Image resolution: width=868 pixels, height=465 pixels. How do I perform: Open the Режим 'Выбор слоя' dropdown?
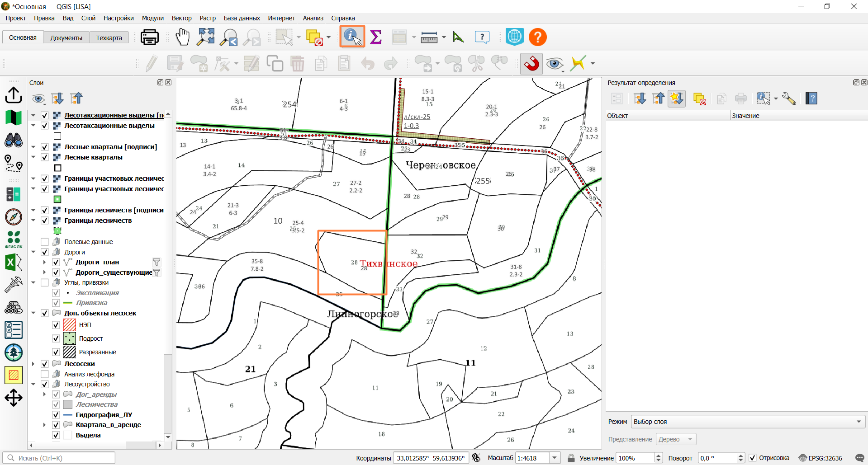coord(748,422)
